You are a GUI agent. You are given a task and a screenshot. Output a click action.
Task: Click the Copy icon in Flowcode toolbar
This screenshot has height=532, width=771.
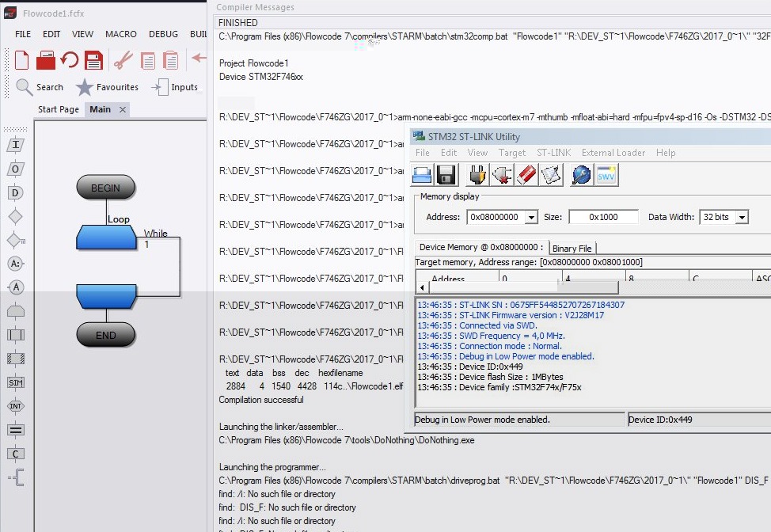point(147,60)
